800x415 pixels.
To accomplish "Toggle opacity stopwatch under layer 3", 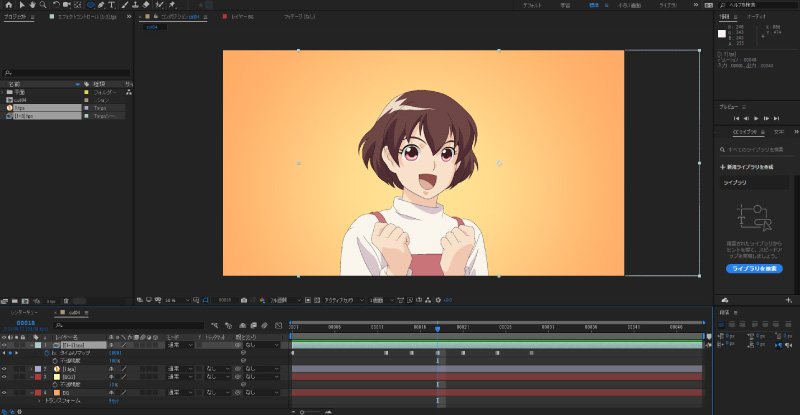I will pyautogui.click(x=55, y=384).
